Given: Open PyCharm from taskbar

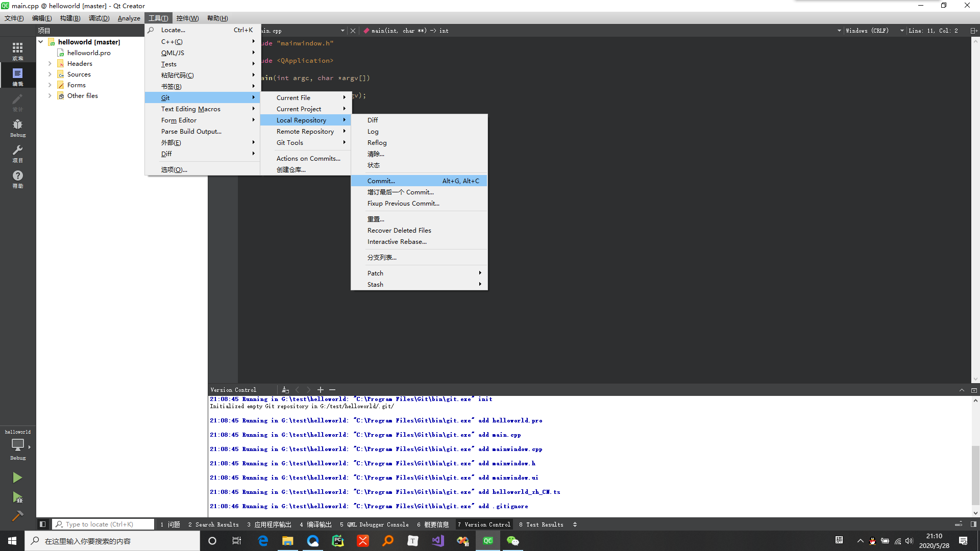Looking at the screenshot, I should click(338, 541).
